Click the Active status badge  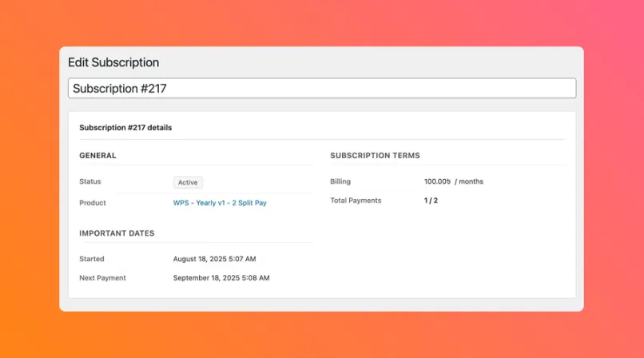(188, 182)
